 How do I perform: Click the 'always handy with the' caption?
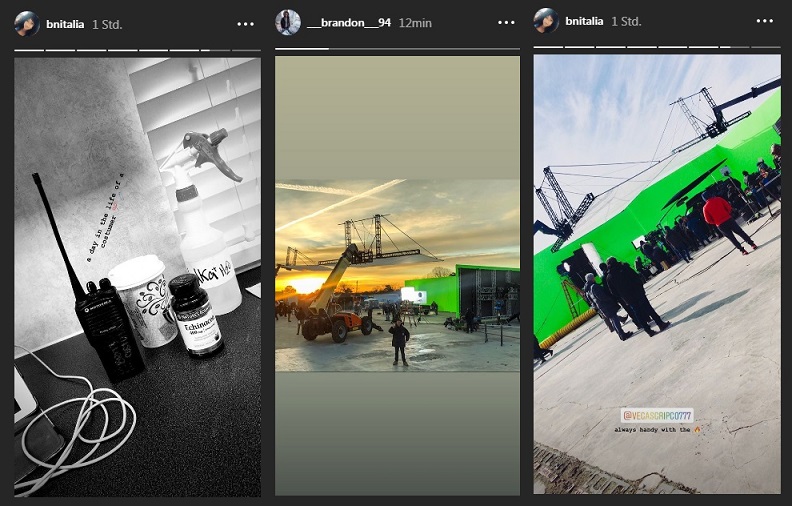pos(658,430)
